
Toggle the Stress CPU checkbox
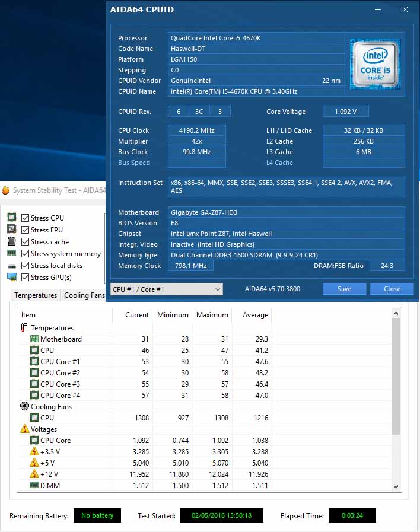[x=25, y=218]
